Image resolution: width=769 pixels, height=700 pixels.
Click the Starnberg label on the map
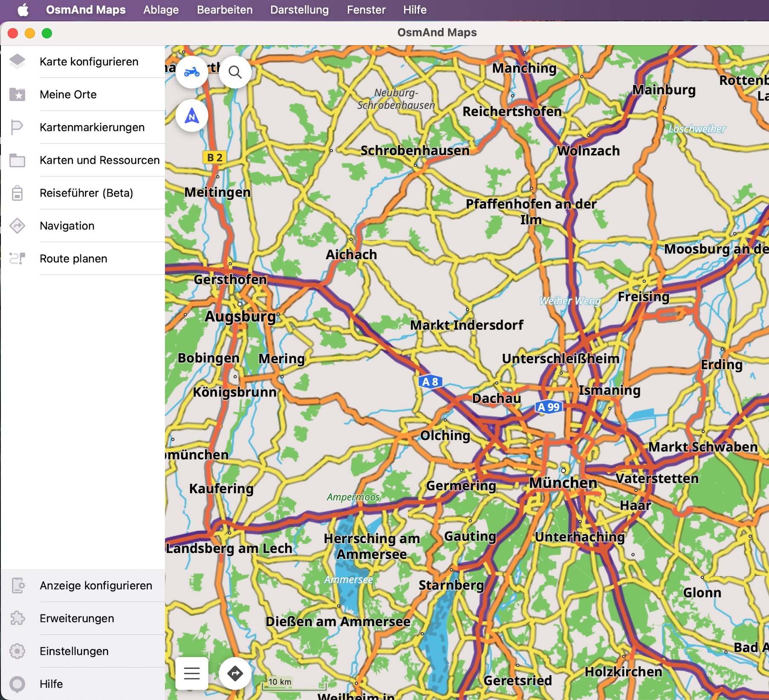coord(451,585)
